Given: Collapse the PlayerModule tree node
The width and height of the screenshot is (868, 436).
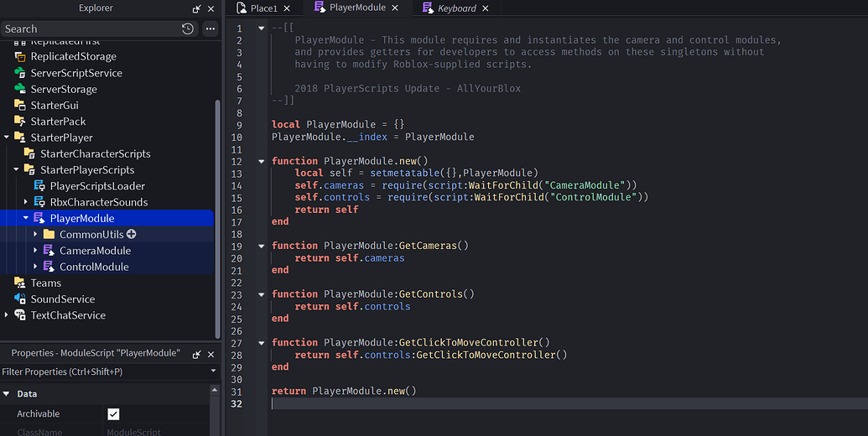Looking at the screenshot, I should click(25, 218).
